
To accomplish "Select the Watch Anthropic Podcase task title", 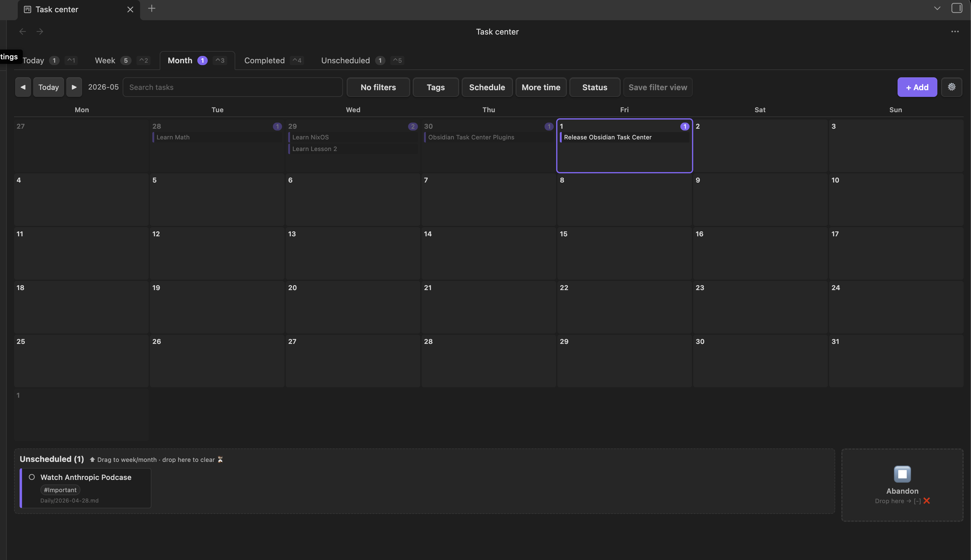I will [x=86, y=477].
